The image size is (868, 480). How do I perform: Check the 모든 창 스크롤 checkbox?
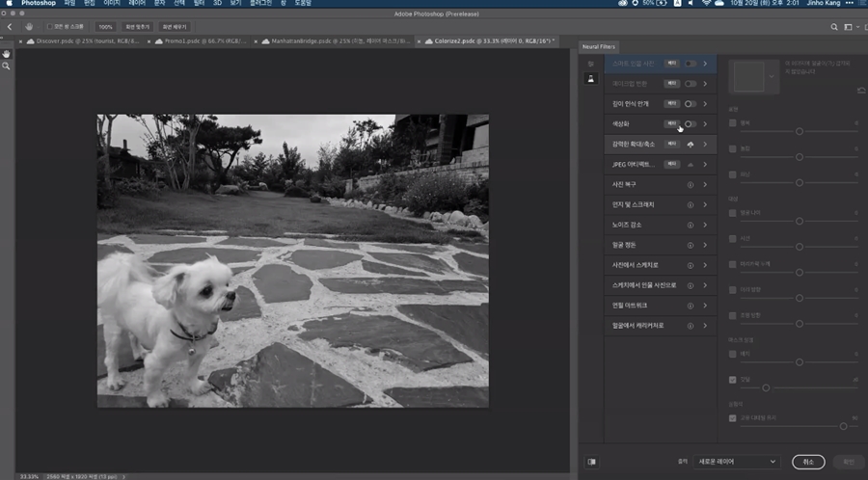point(50,27)
